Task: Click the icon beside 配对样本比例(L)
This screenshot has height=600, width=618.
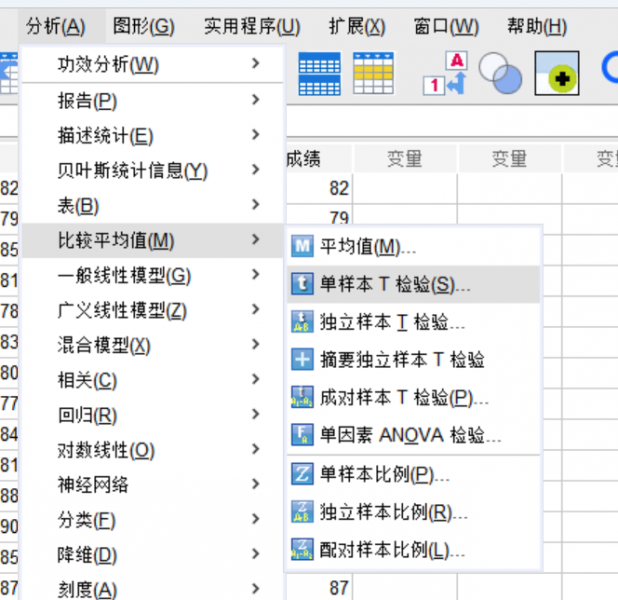Action: pos(302,549)
